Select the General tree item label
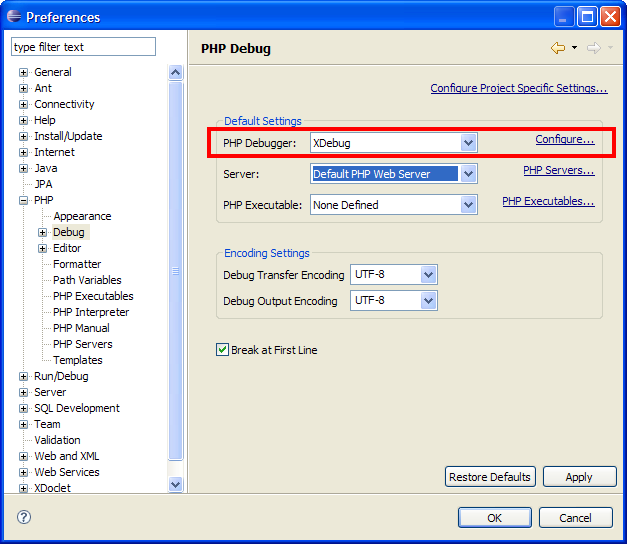Viewport: 627px width, 544px height. (53, 72)
